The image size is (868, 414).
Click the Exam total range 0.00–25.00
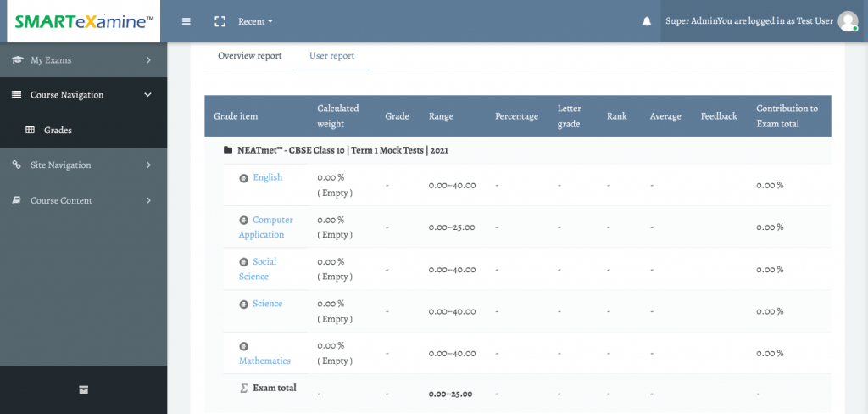point(451,394)
